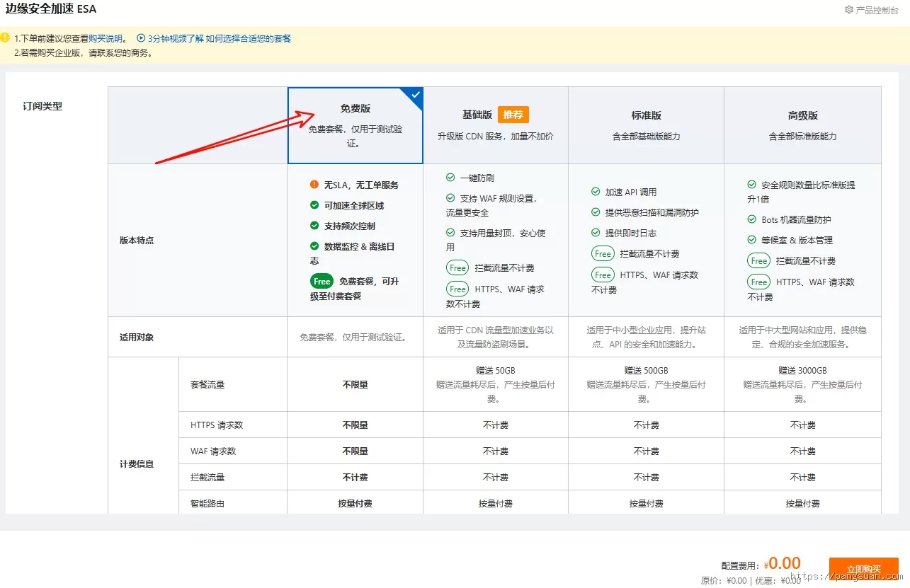Open 产品控制台 via the gear icon
The image size is (910, 588).
(849, 10)
